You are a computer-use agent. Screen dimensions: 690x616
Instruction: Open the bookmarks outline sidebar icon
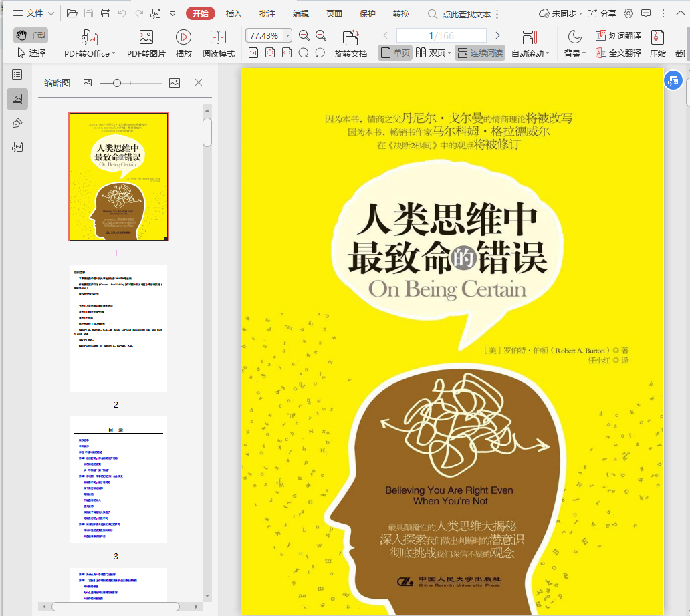(x=17, y=75)
